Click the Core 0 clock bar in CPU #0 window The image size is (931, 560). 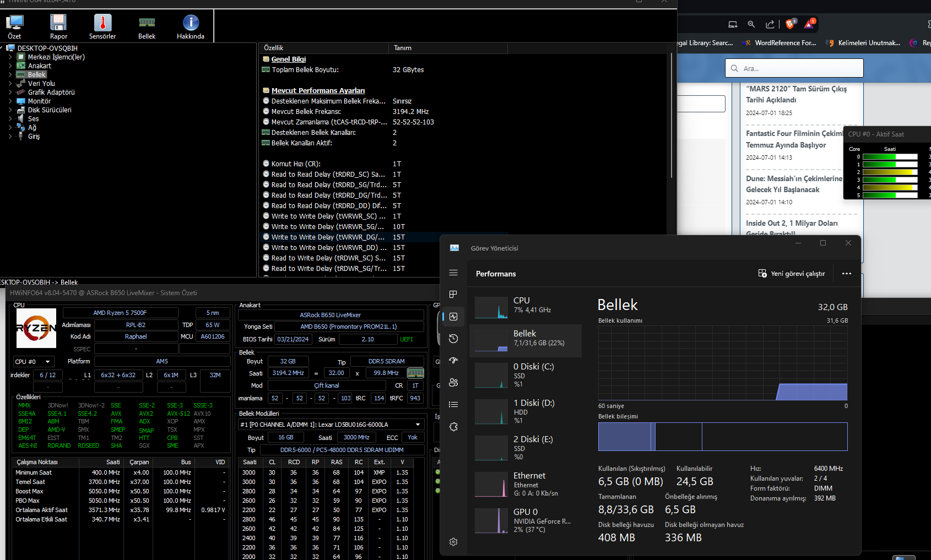click(890, 157)
